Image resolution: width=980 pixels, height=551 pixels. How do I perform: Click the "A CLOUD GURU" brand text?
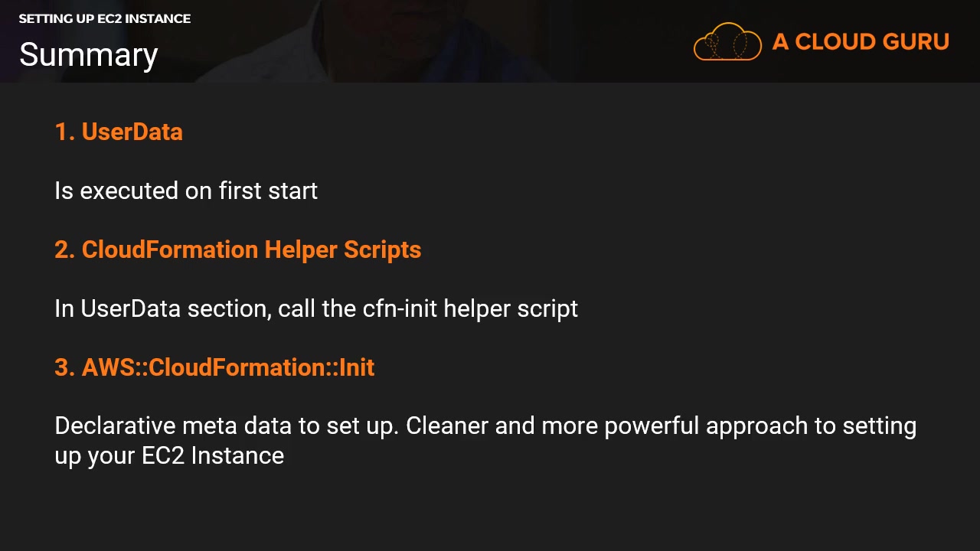(861, 42)
